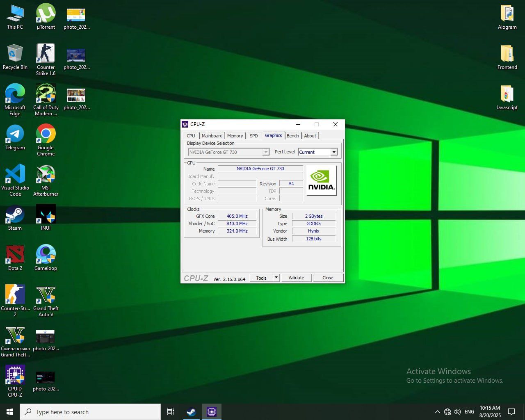Click Memory clock value 324.0 MHz

click(x=237, y=231)
